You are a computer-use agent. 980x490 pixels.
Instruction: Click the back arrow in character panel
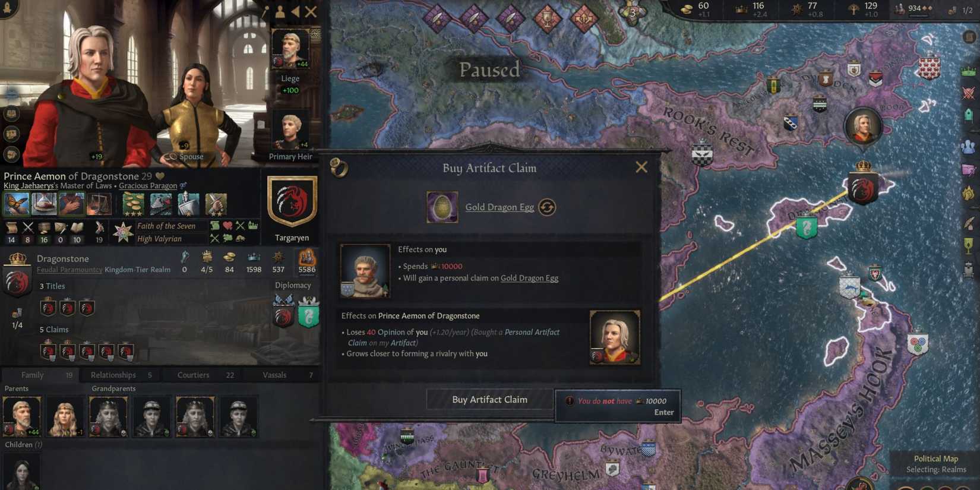295,11
